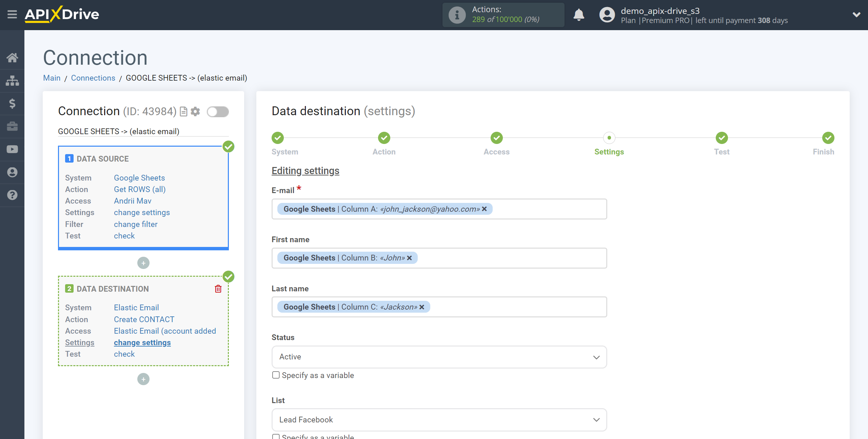Image resolution: width=868 pixels, height=439 pixels.
Task: Open the connection gear settings icon
Action: (x=195, y=111)
